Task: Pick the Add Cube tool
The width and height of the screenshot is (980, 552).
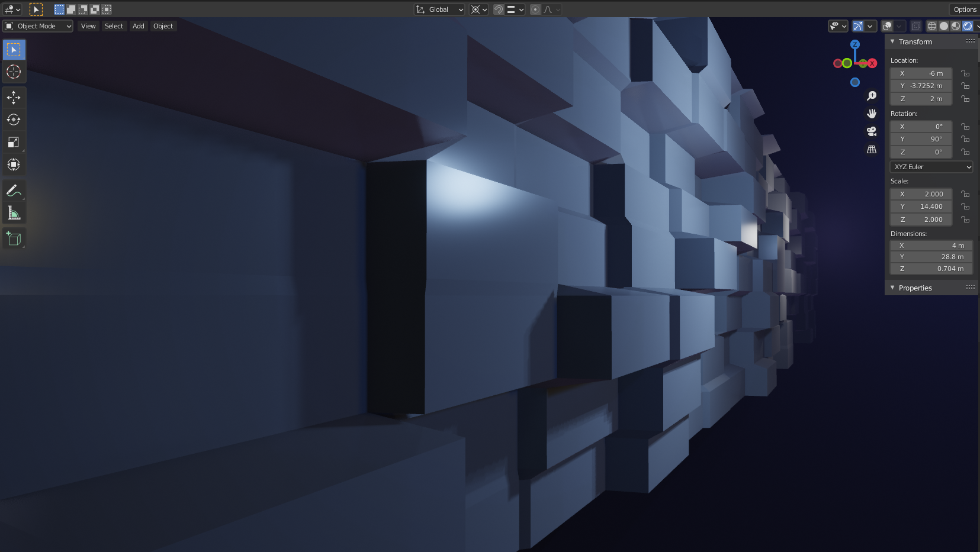Action: coord(14,238)
